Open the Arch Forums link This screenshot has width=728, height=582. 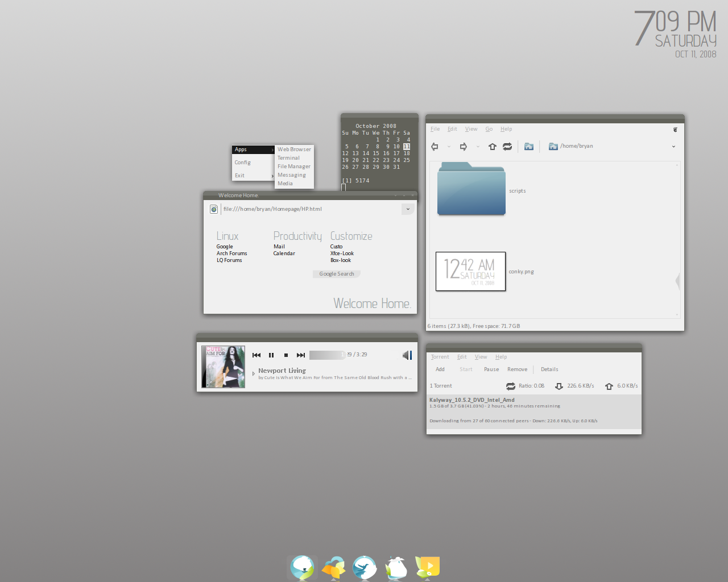(x=232, y=253)
